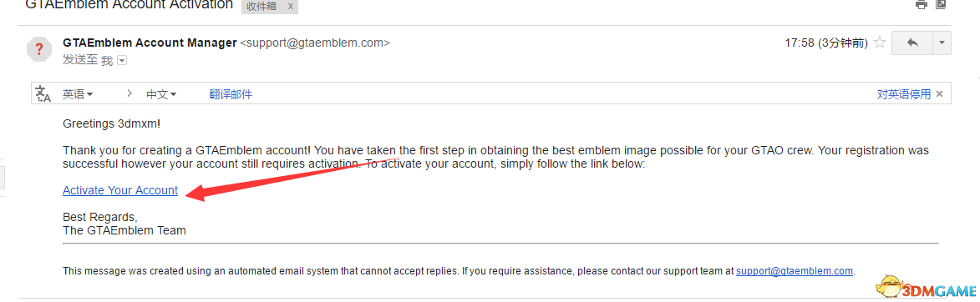
Task: Open the 收件箱 inbox label
Action: [262, 6]
